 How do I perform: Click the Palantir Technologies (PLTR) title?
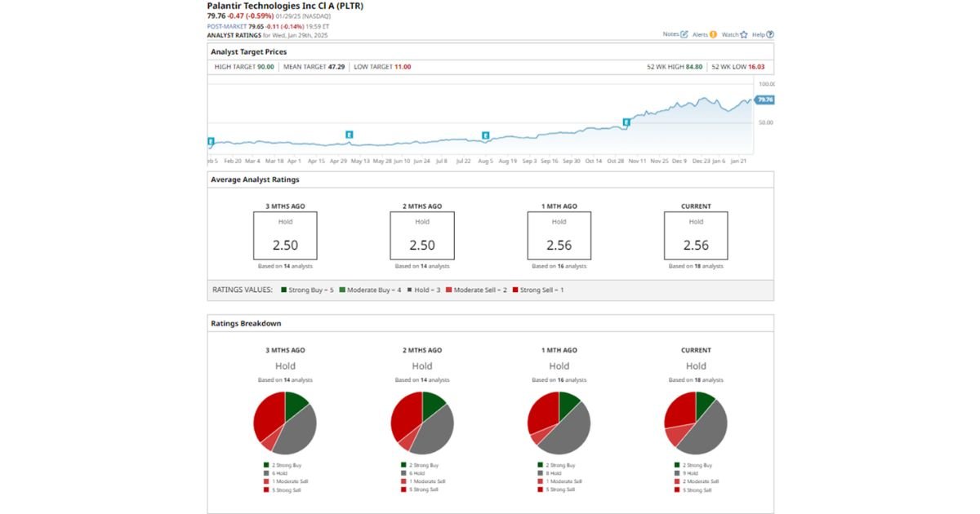285,6
